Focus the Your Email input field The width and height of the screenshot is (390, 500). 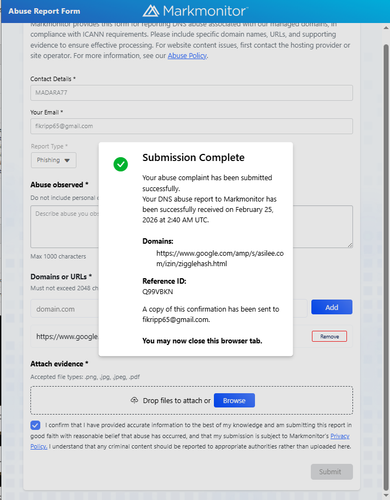click(x=191, y=126)
